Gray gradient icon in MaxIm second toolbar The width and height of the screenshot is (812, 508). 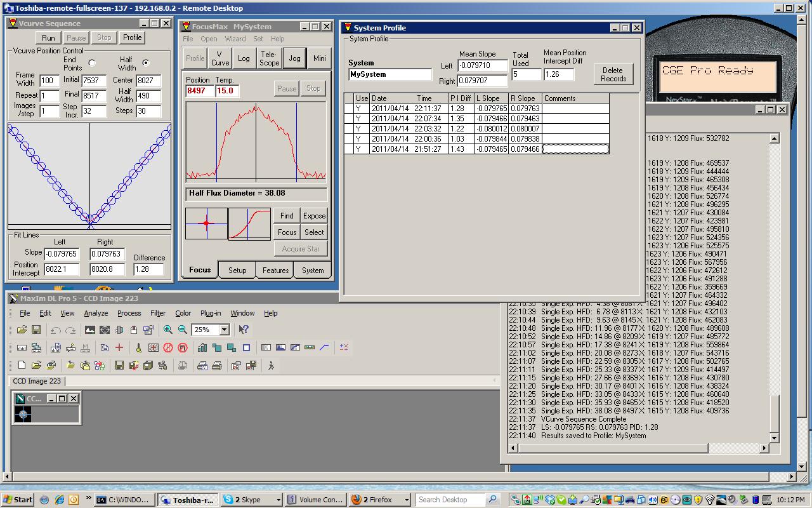[x=266, y=347]
